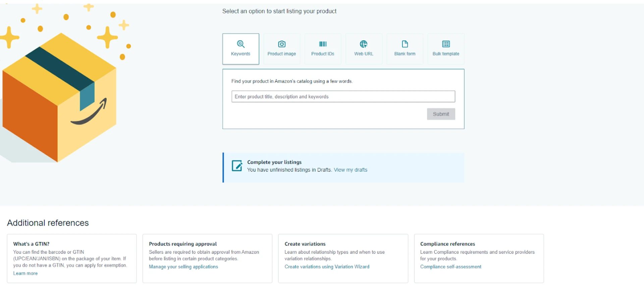The height and width of the screenshot is (290, 644).
Task: Switch to the Keywords option label
Action: pyautogui.click(x=240, y=54)
